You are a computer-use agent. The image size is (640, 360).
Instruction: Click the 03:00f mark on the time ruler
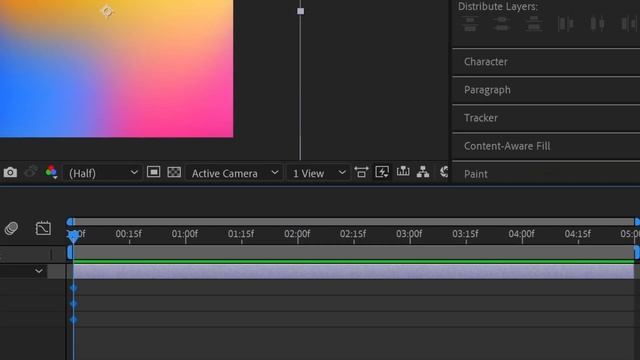pyautogui.click(x=409, y=234)
